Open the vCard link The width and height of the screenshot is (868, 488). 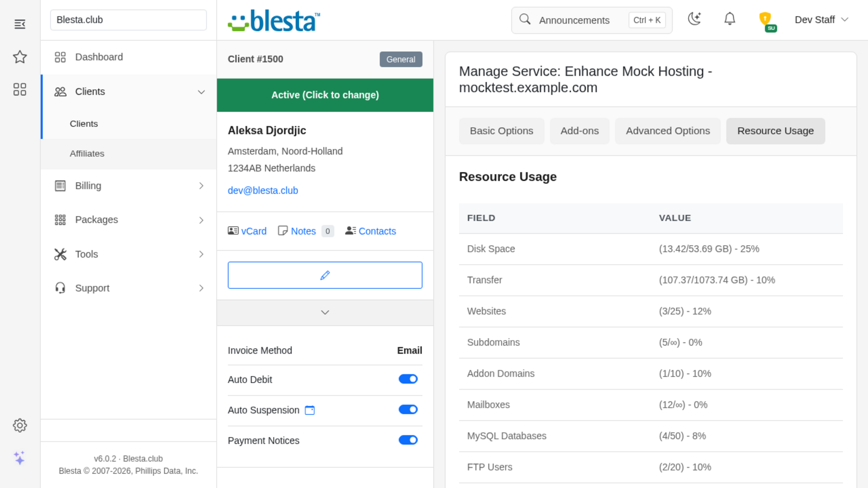[x=254, y=231]
